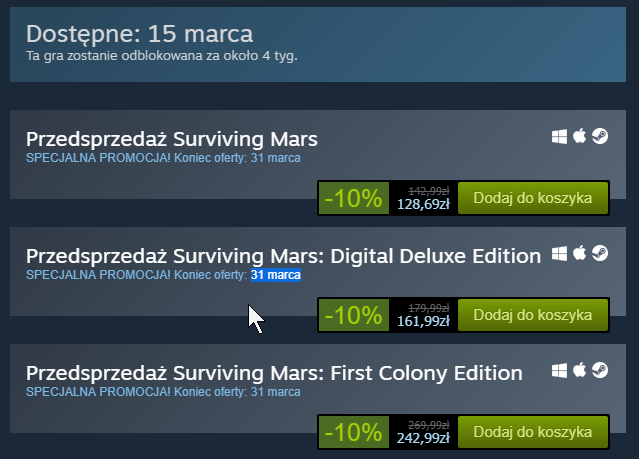
Task: Click Steam icon for First Colony Edition
Action: click(599, 371)
